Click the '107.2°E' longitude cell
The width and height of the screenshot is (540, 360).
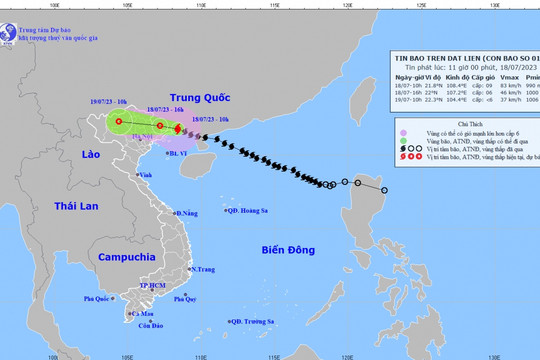[457, 93]
